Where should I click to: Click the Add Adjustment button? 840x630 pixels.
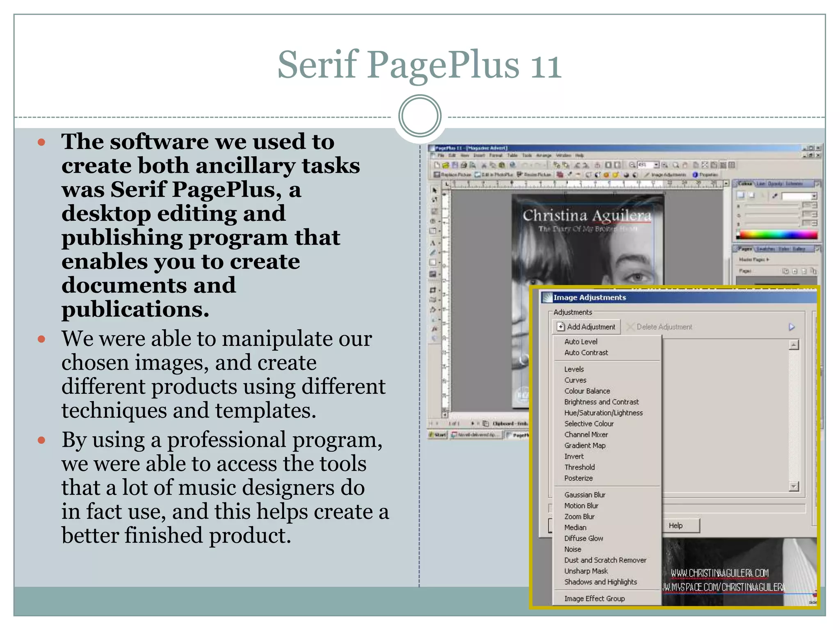click(586, 327)
